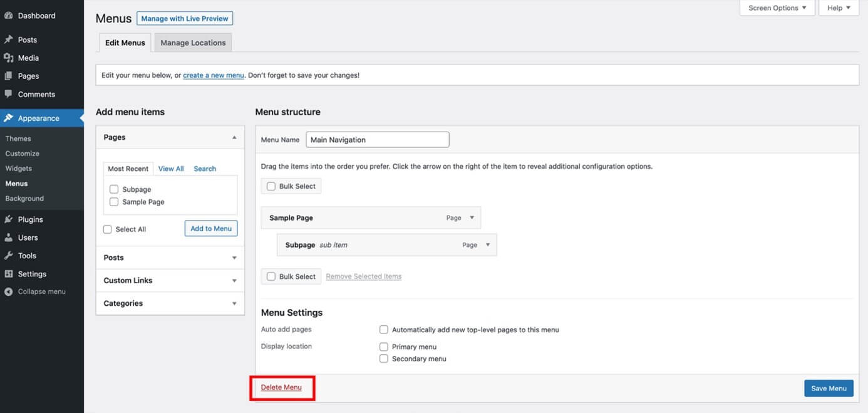
Task: Click the Menu Settings heading
Action: pos(292,313)
